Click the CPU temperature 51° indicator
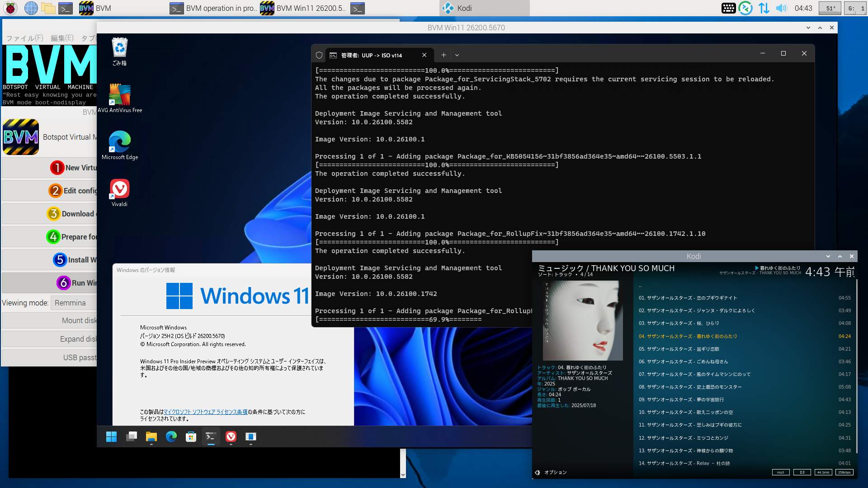 click(x=830, y=8)
